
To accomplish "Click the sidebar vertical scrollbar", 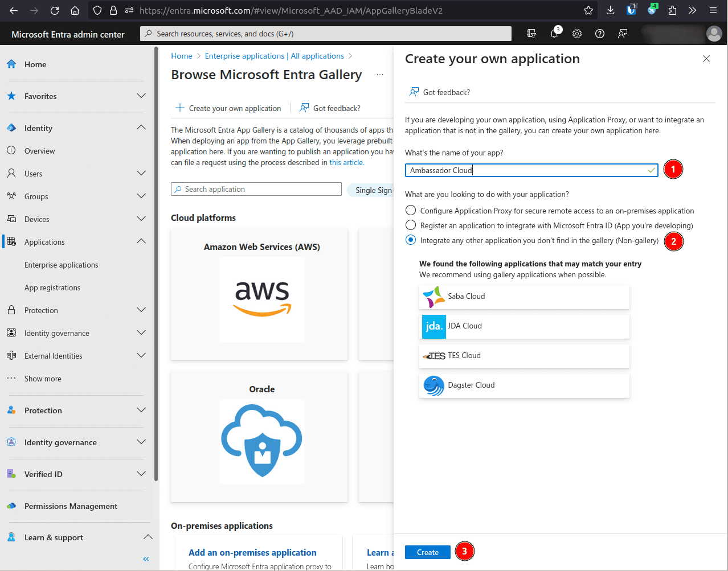I will [x=156, y=265].
